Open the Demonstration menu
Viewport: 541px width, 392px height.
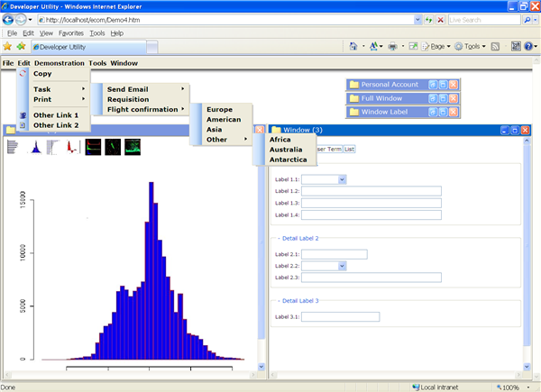click(x=60, y=63)
